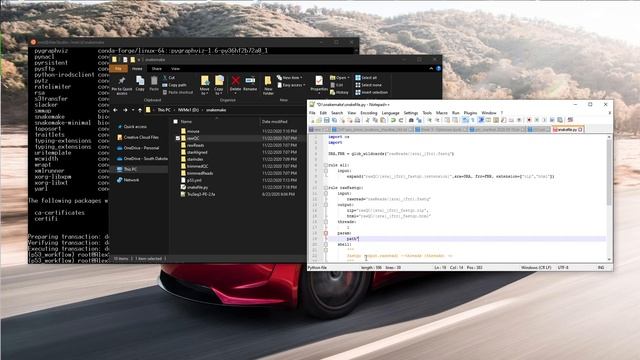The width and height of the screenshot is (640, 360).
Task: Click This PC in the address breadcrumb
Action: [x=164, y=110]
